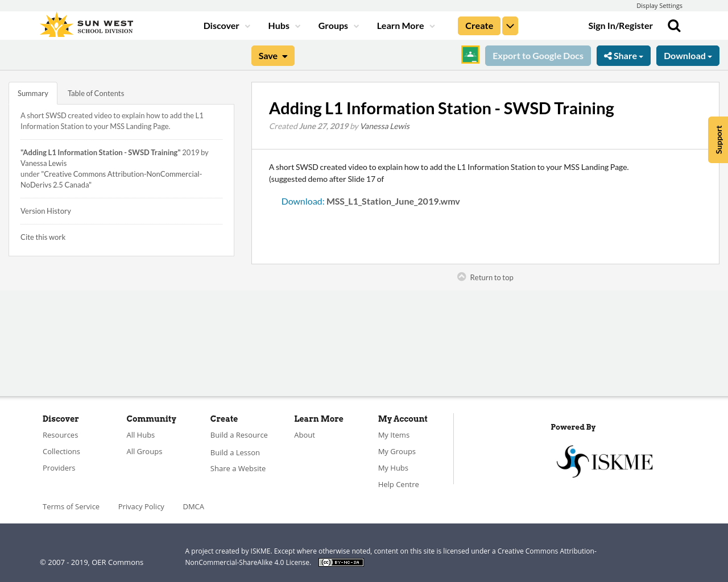Switch to the Summary tab
This screenshot has width=728, height=582.
pos(32,92)
